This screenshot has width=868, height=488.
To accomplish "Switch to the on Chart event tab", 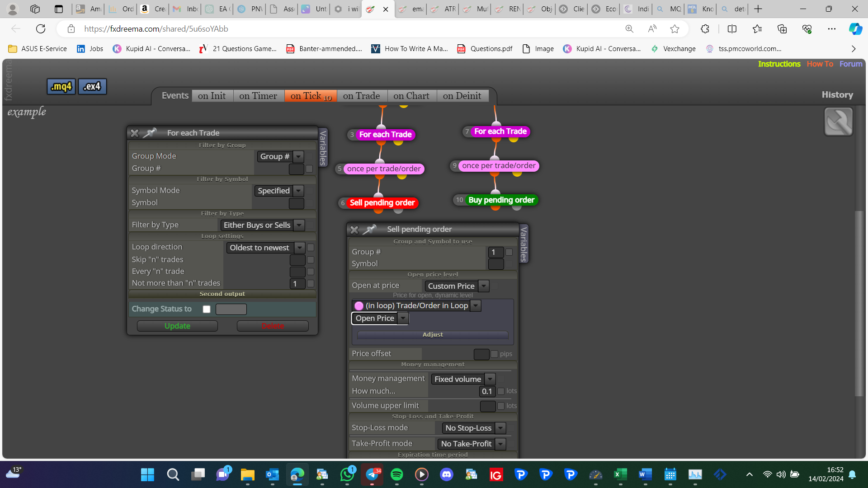I will click(x=411, y=96).
